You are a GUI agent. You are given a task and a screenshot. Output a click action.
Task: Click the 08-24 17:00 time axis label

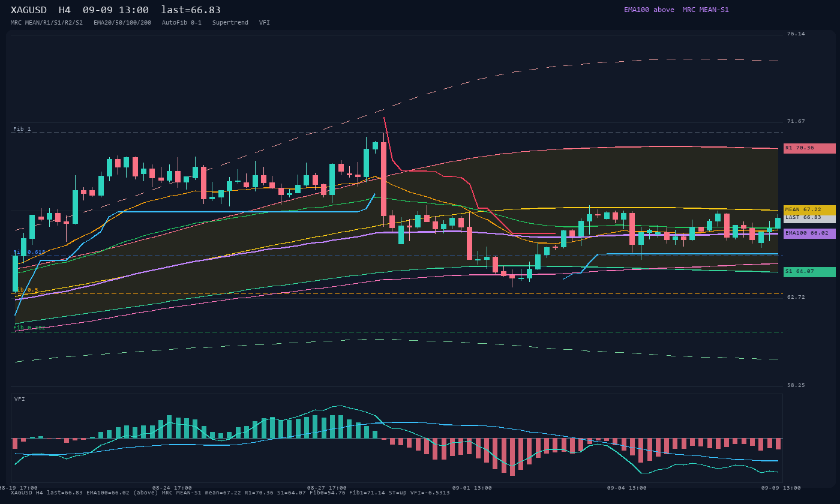pos(172,488)
